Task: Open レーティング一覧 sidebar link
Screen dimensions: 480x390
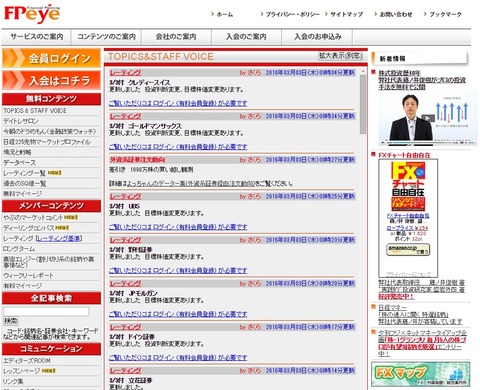Action: click(x=25, y=173)
